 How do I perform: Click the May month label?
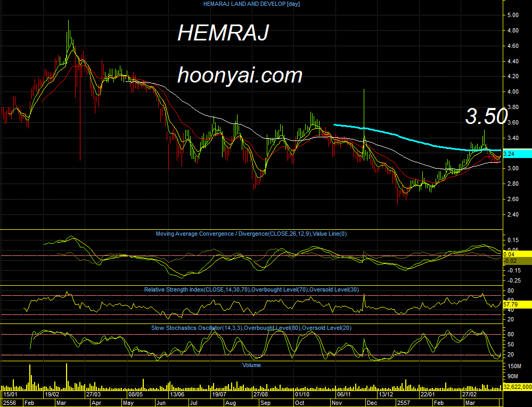128,403
